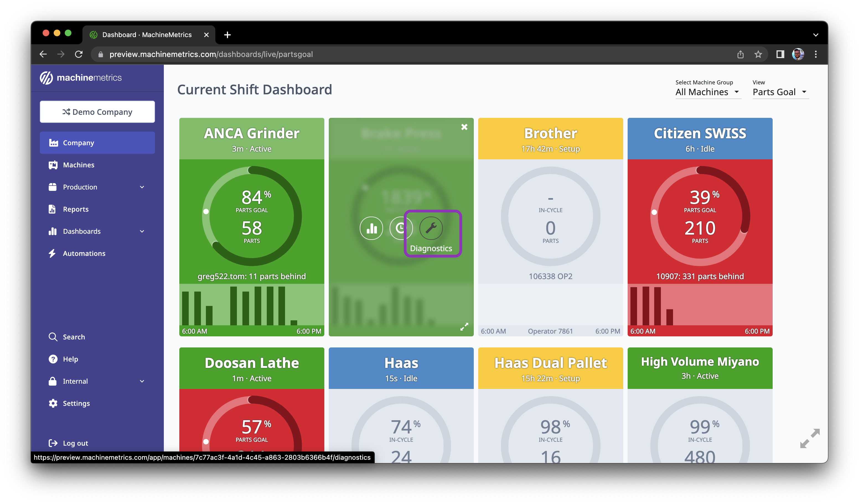This screenshot has width=859, height=504.
Task: Expand the Dashboards menu chevron
Action: pyautogui.click(x=142, y=231)
